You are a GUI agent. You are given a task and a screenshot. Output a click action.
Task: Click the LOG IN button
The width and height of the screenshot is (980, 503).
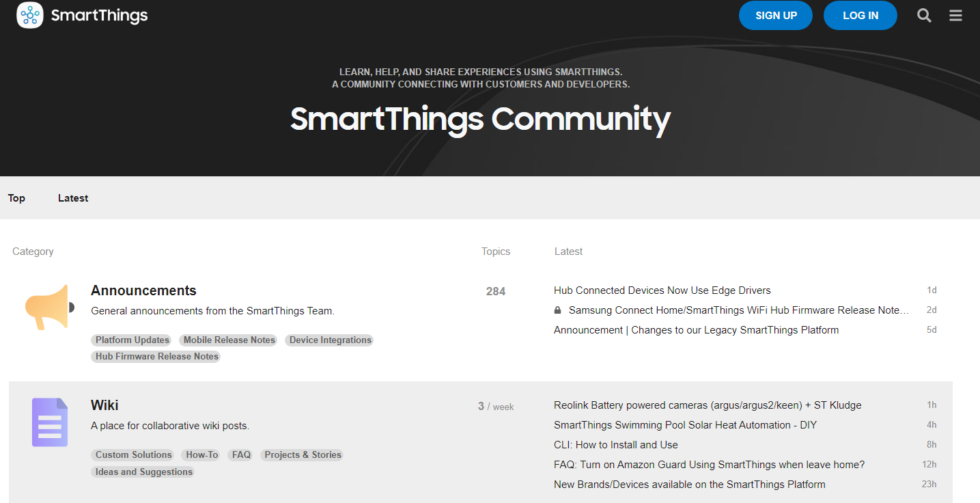point(860,16)
